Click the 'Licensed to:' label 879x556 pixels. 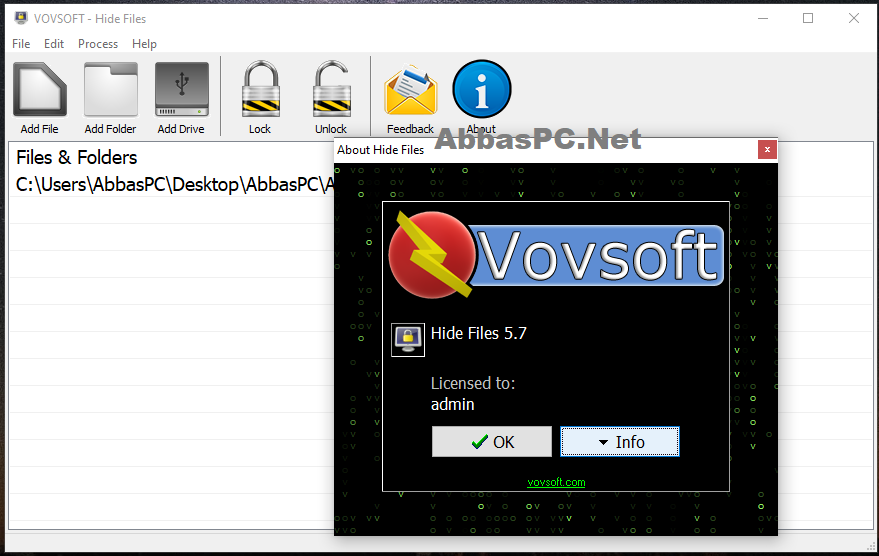click(x=473, y=383)
